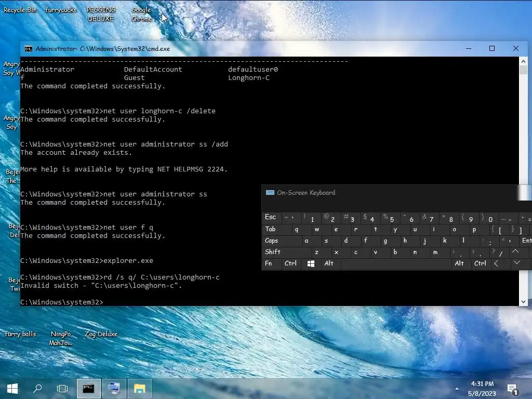Viewport: 532px width, 399px height.
Task: Open the Recycle Bin desktop icon
Action: (x=20, y=10)
